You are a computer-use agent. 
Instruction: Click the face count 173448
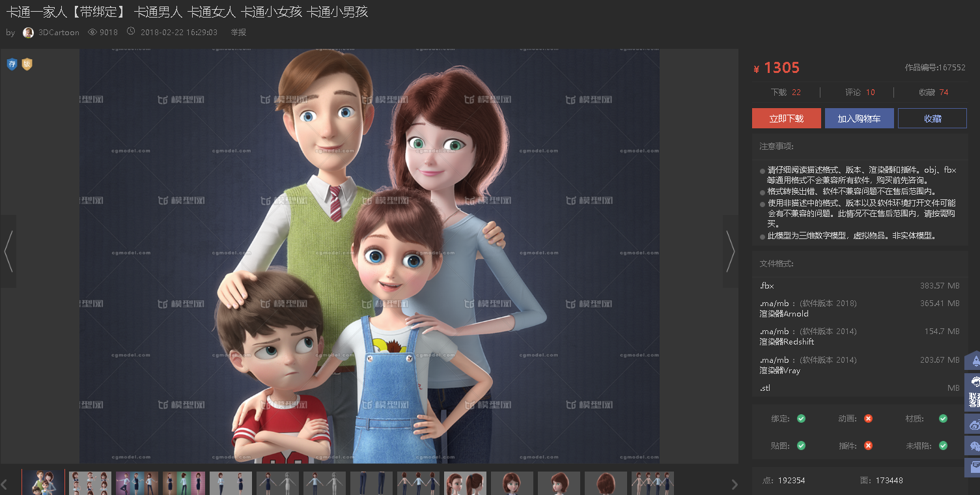pyautogui.click(x=889, y=481)
